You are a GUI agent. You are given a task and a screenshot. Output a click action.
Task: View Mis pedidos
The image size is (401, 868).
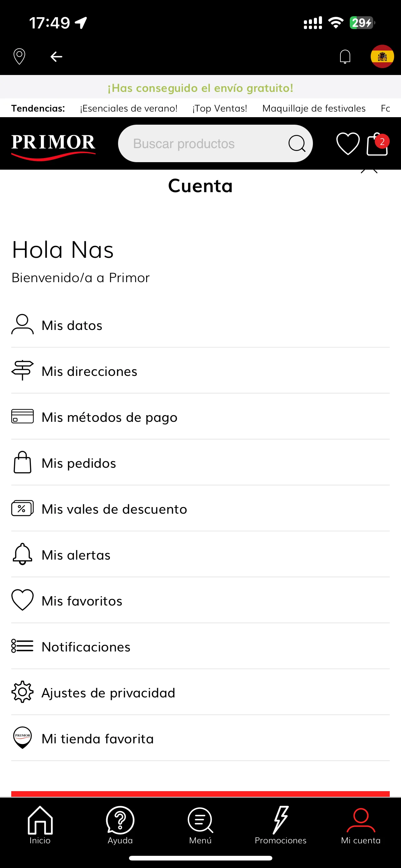tap(200, 463)
